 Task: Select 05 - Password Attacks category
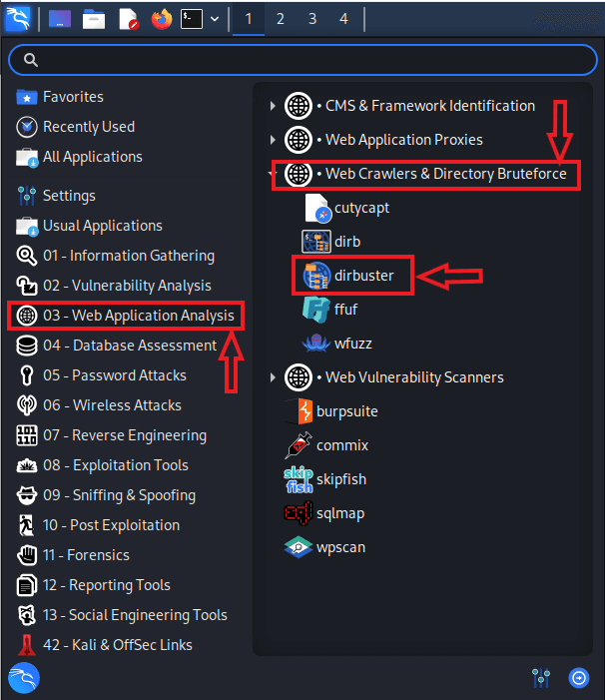pyautogui.click(x=101, y=375)
